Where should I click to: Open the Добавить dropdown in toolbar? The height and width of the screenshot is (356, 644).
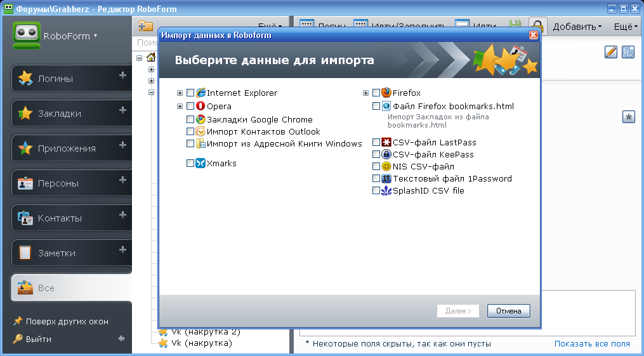pyautogui.click(x=577, y=27)
